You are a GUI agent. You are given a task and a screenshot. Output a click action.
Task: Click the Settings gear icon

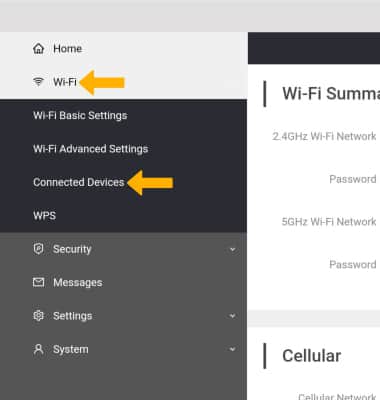tap(38, 316)
